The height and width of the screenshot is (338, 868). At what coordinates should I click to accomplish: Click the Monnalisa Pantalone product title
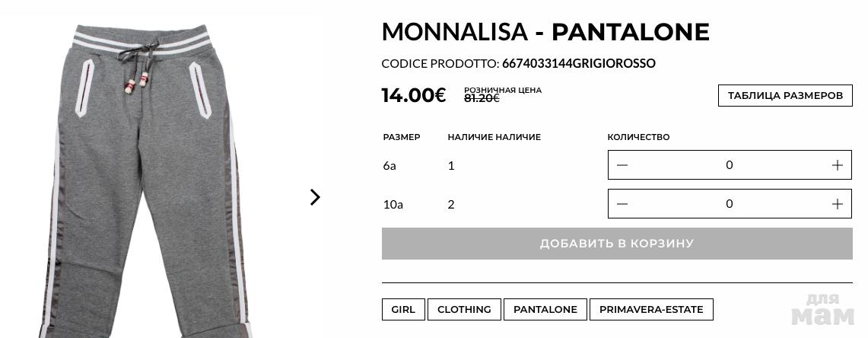(545, 32)
